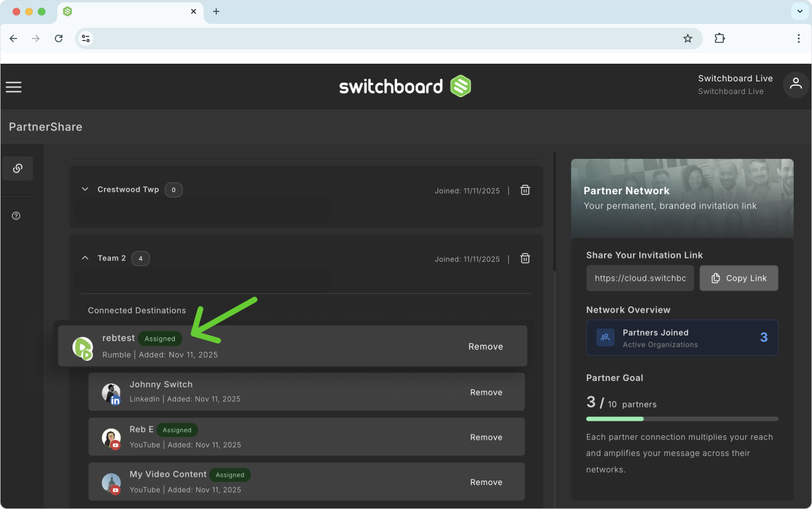812x509 pixels.
Task: Click the rebtest destination name
Action: click(x=119, y=338)
